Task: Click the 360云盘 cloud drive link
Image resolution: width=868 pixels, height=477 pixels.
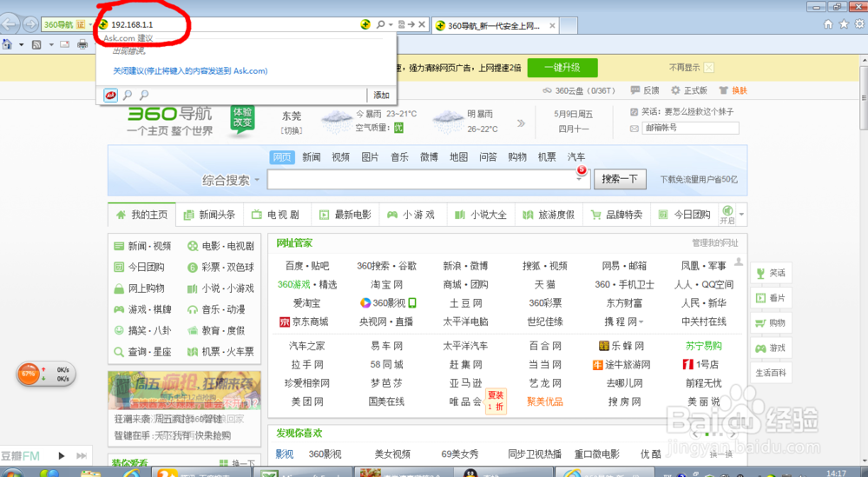Action: [x=579, y=90]
